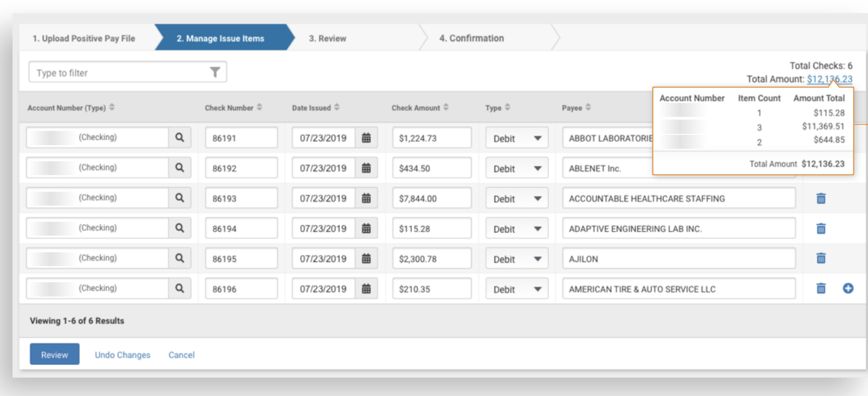Sort by Check Amount column
This screenshot has height=396, width=868.
[420, 108]
